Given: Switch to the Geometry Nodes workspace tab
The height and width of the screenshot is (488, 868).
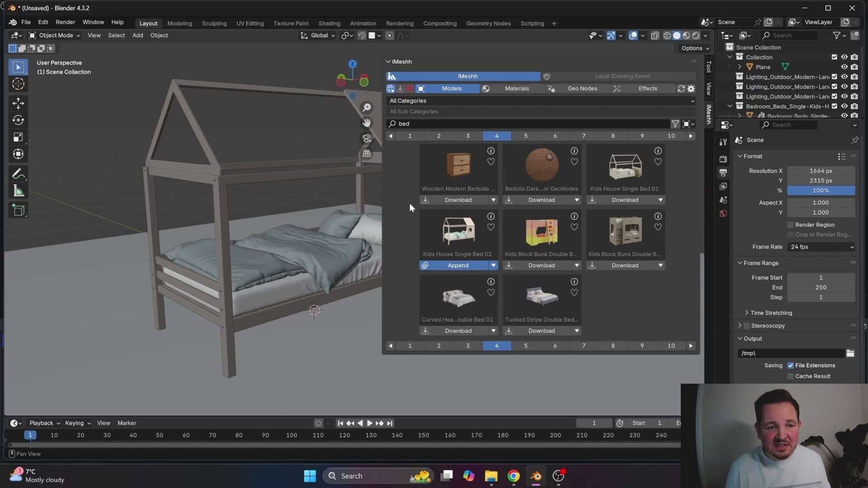Looking at the screenshot, I should [488, 23].
